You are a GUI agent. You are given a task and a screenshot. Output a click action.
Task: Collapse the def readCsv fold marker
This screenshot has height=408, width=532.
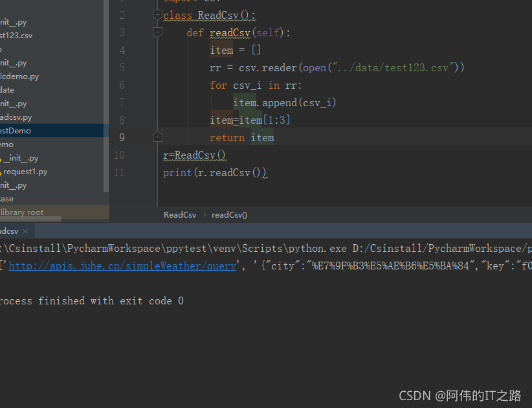pyautogui.click(x=157, y=32)
